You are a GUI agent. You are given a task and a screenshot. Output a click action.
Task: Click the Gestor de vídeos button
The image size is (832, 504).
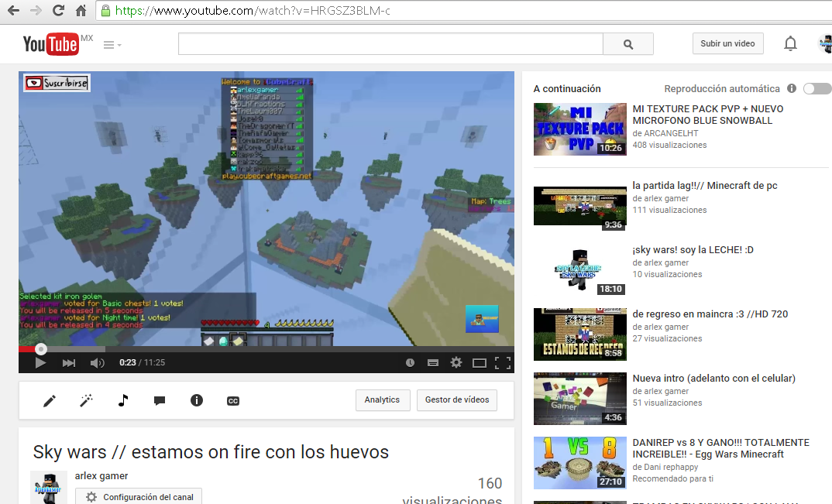(x=457, y=400)
